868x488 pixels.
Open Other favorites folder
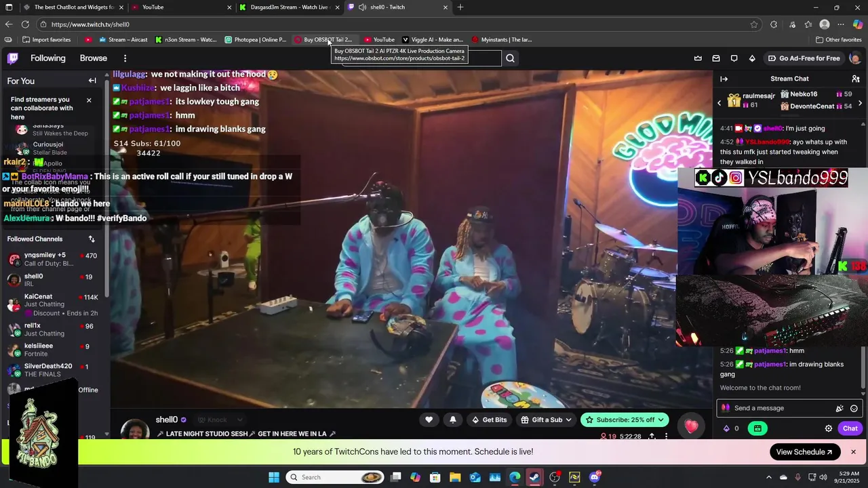(838, 40)
